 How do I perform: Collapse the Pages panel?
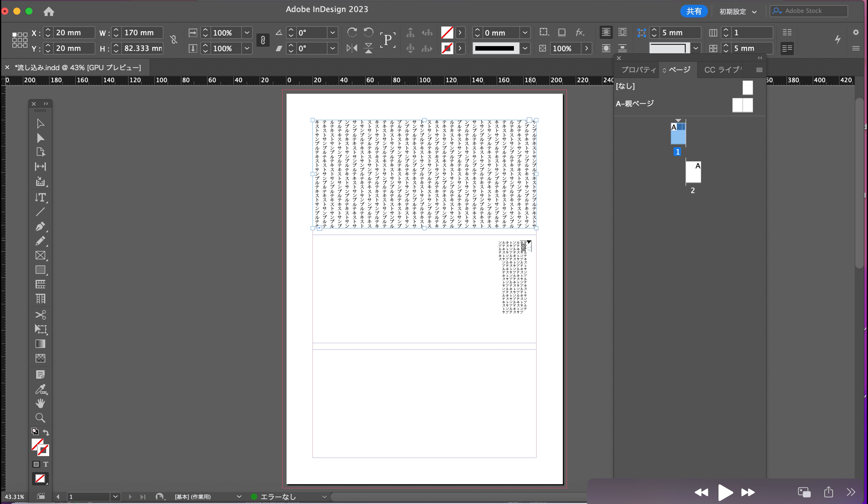pyautogui.click(x=759, y=58)
